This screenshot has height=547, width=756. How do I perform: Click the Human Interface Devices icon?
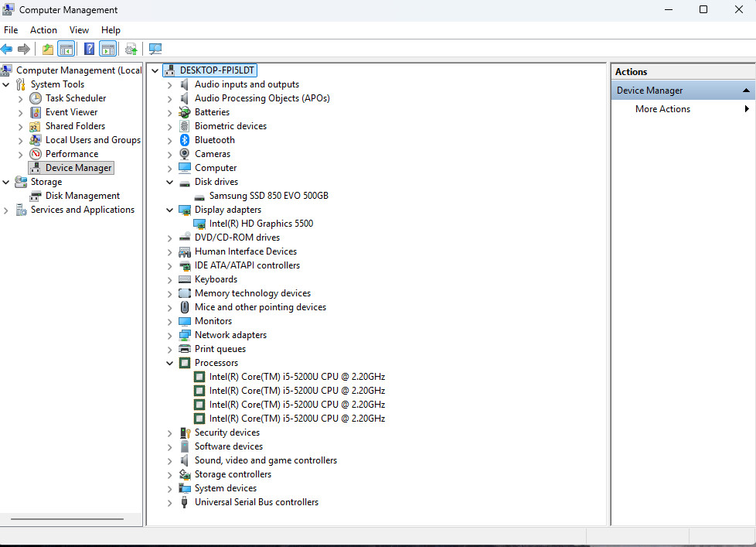click(185, 251)
